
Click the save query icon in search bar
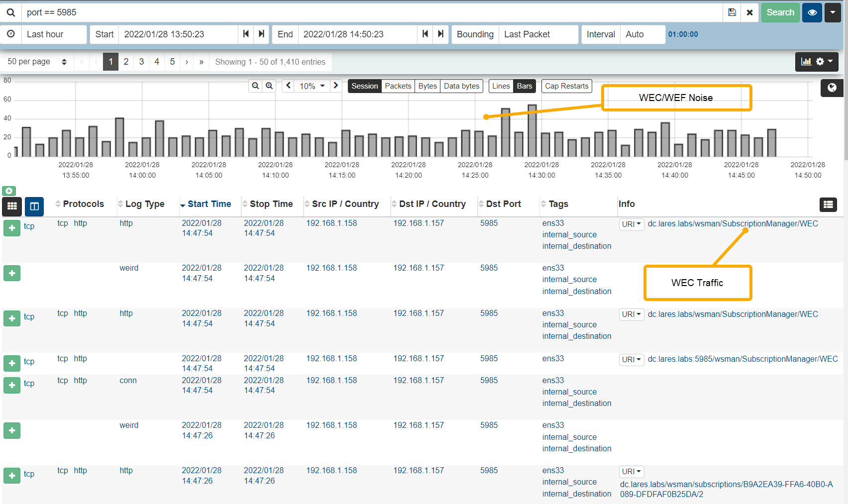pos(732,12)
